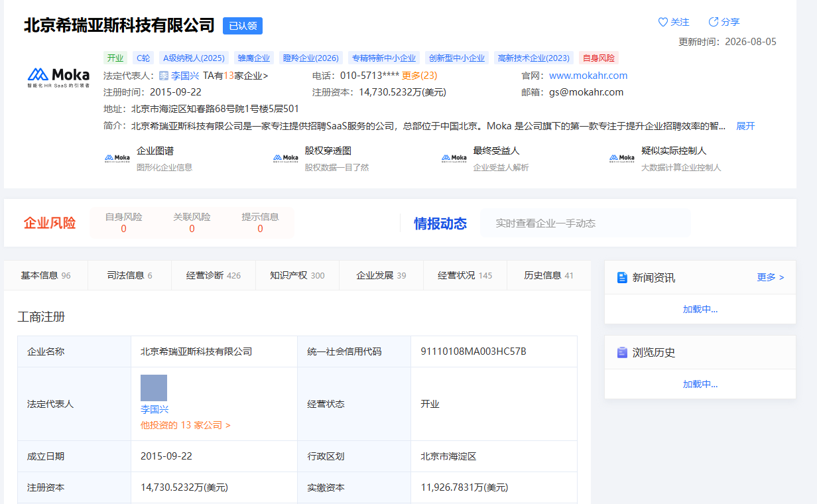Click the 创新型中小企业 tag
Screen dimensions: 817x504
point(457,58)
